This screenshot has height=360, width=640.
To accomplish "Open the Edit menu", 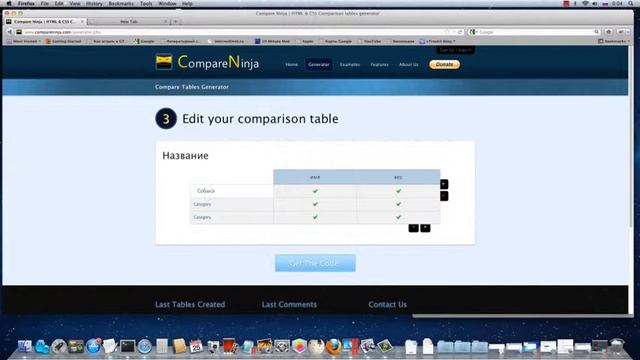I will [x=59, y=3].
